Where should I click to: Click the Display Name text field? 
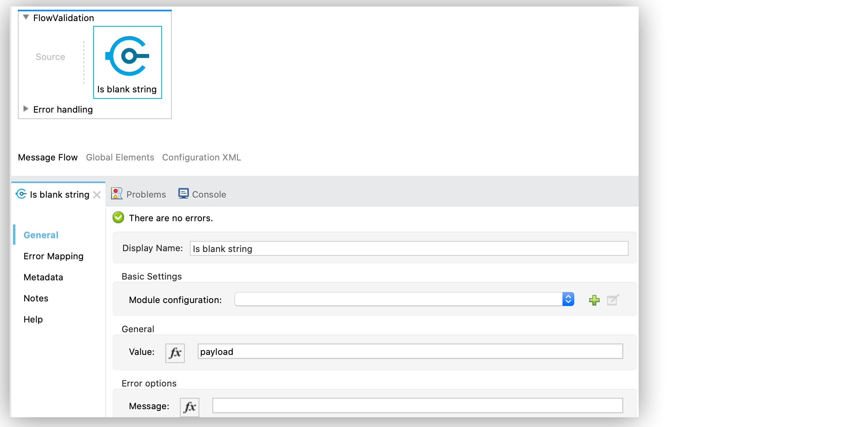point(408,249)
